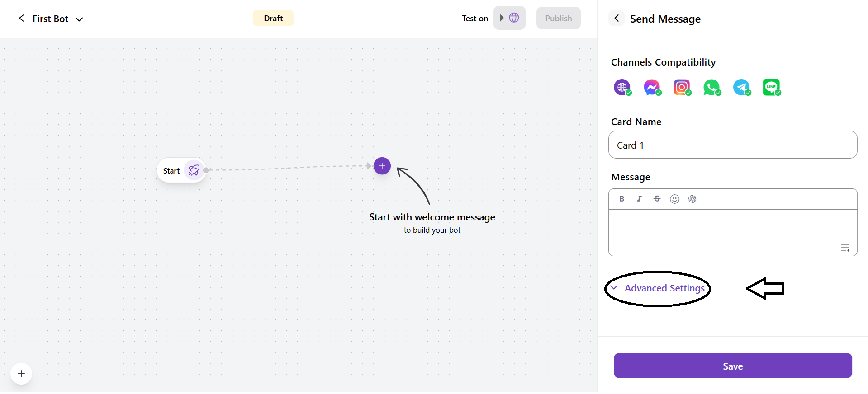Image resolution: width=868 pixels, height=394 pixels.
Task: Click the Messenger channel icon
Action: 652,87
